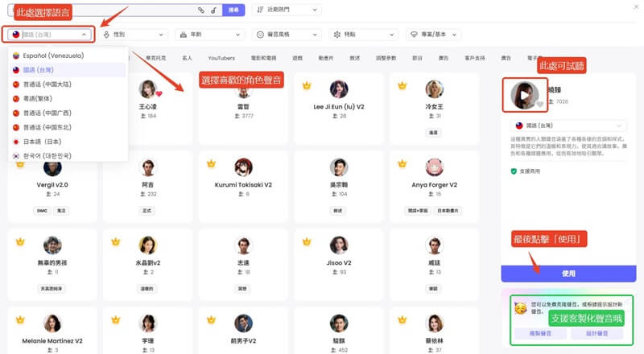Select 普通话 (中国东北) language option

coord(68,127)
